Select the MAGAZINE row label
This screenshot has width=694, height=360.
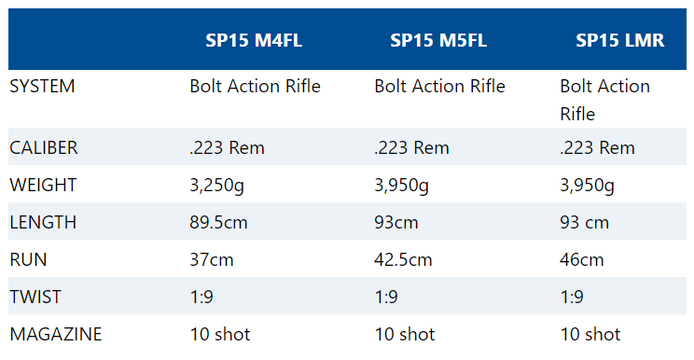56,334
